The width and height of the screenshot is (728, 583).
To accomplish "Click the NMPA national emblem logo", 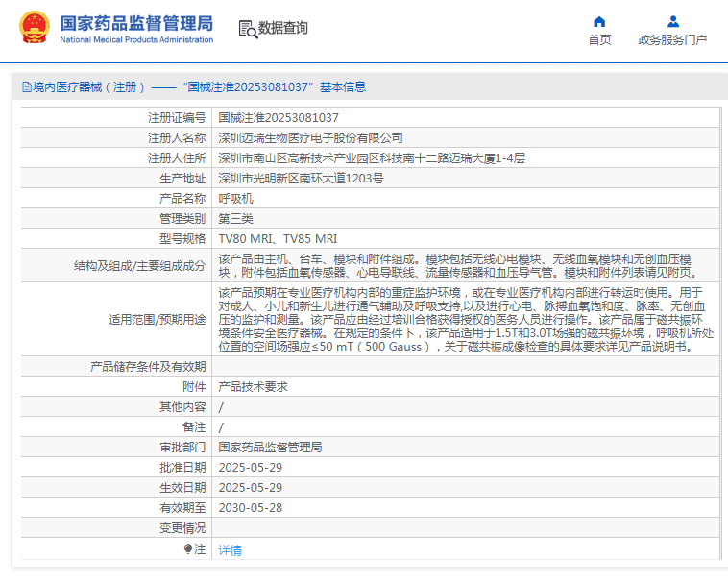I will tap(33, 29).
